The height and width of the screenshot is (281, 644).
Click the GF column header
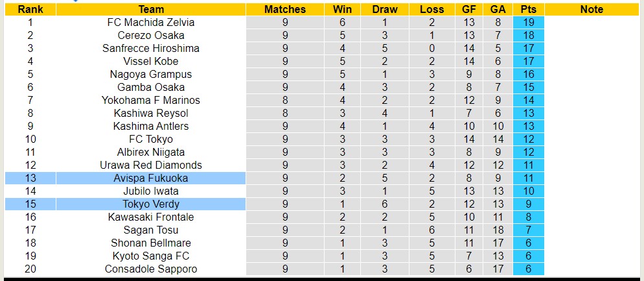pyautogui.click(x=470, y=9)
